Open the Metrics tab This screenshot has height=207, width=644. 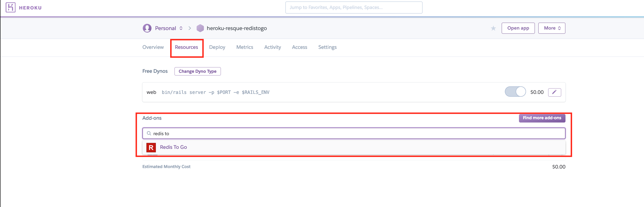244,47
